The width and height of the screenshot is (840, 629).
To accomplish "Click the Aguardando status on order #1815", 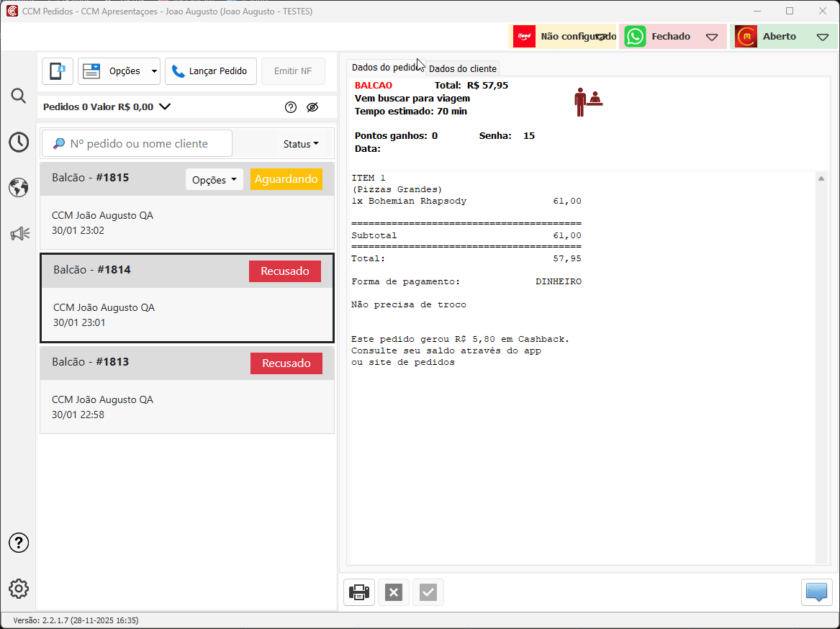I will [286, 179].
